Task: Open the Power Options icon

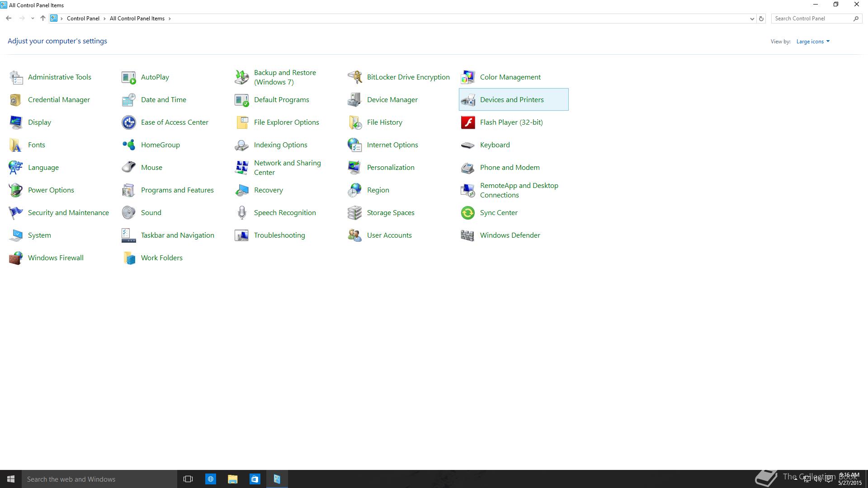Action: (16, 190)
